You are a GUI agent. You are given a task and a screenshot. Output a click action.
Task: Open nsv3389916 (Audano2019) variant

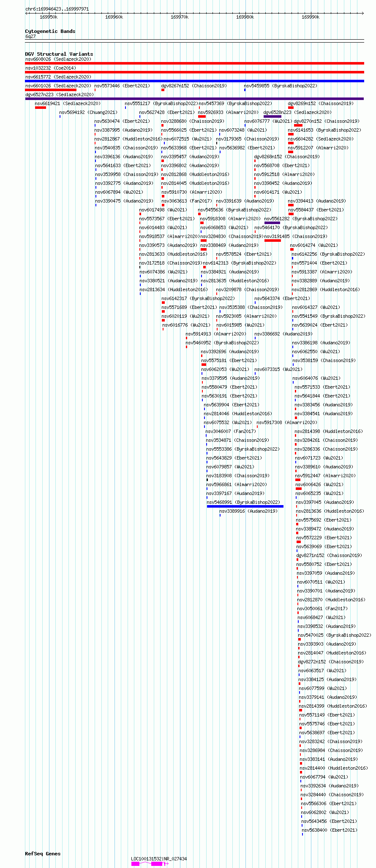pos(248,511)
